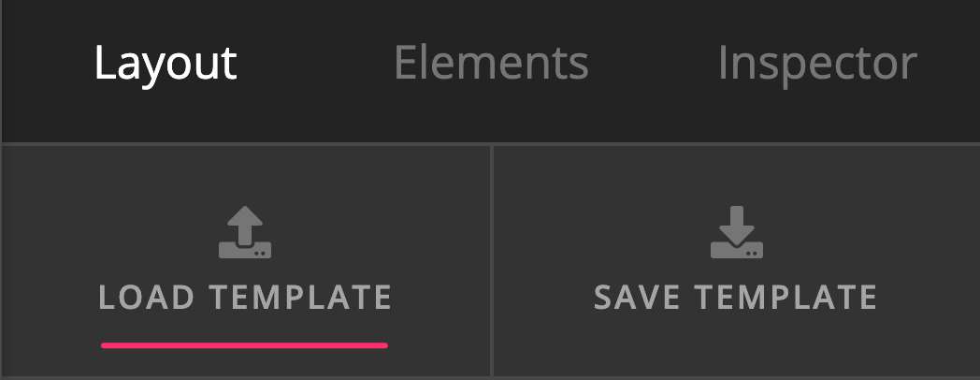Load a template using the upload tray icon
The height and width of the screenshot is (380, 980).
pyautogui.click(x=245, y=232)
